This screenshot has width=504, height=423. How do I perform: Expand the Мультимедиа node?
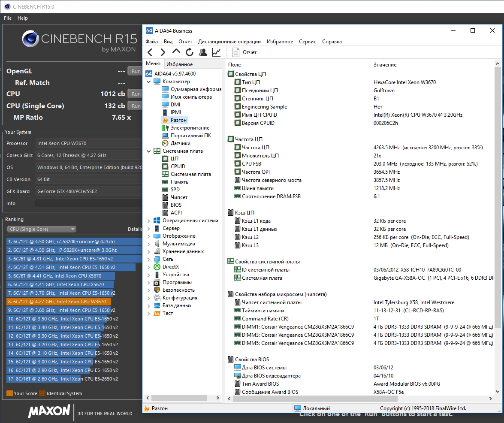pyautogui.click(x=148, y=244)
